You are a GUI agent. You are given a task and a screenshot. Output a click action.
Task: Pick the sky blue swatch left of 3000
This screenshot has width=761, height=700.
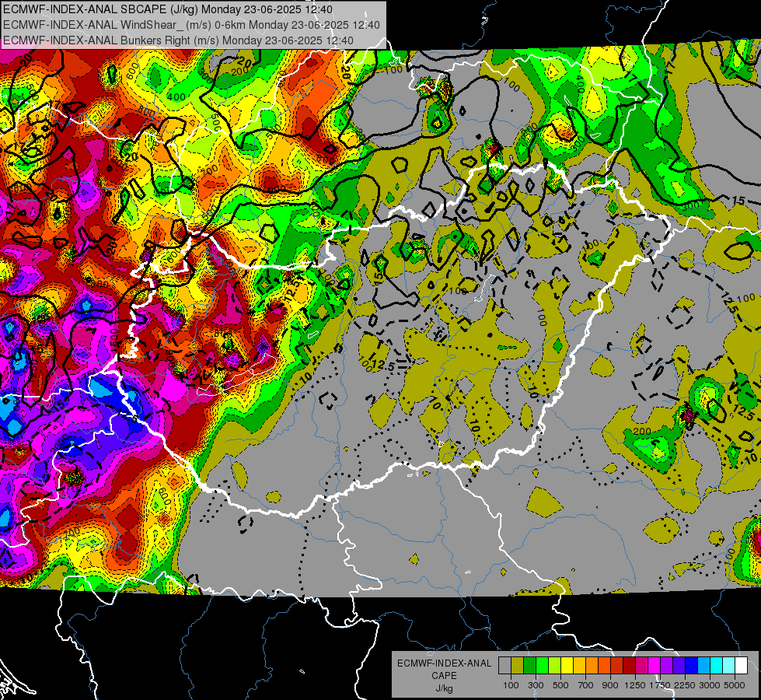point(704,665)
